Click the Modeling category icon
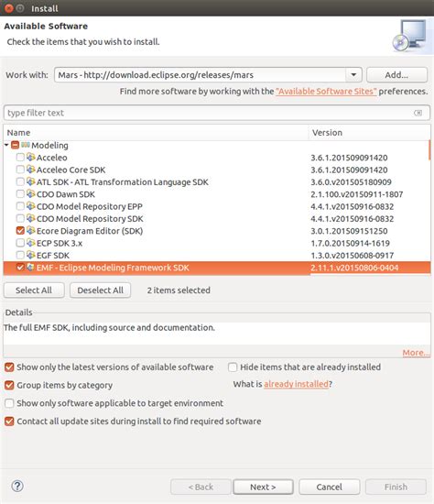This screenshot has width=434, height=504. tap(26, 145)
